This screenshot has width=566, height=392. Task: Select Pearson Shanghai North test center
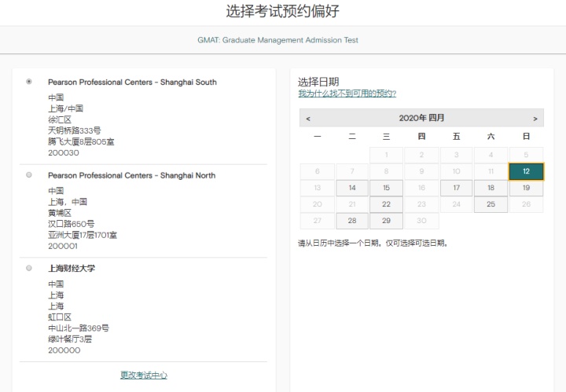point(29,175)
